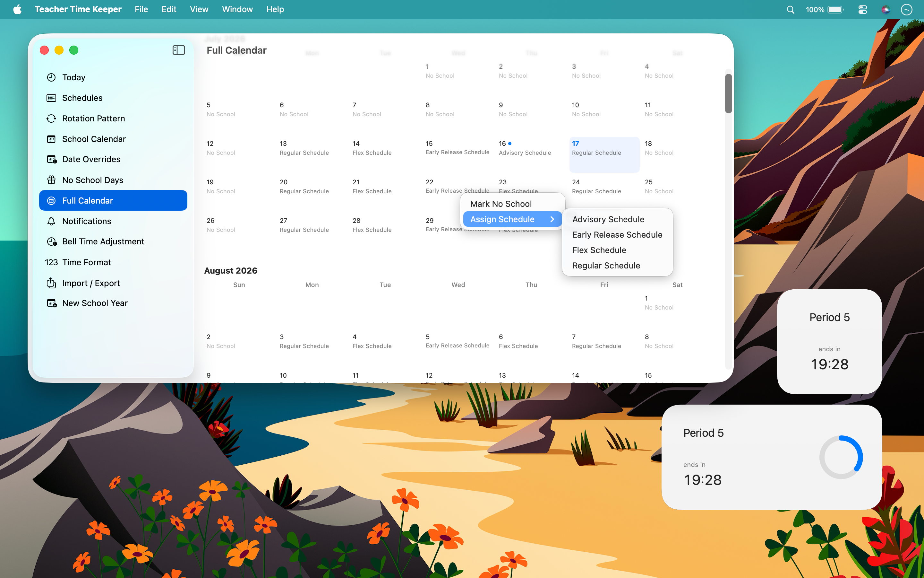Open the View menu
This screenshot has height=578, width=924.
point(199,9)
